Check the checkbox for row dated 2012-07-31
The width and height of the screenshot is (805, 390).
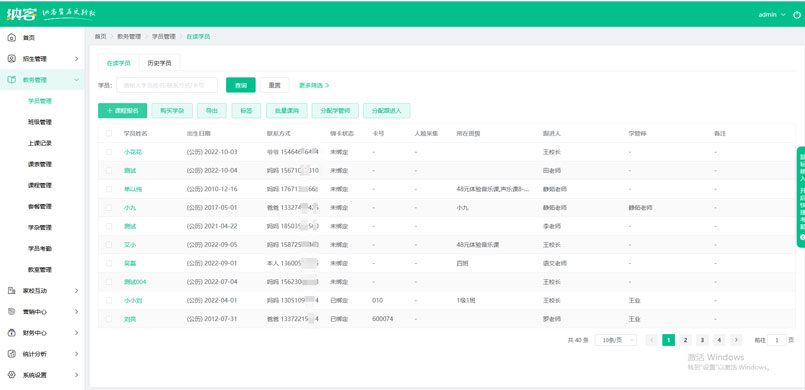point(108,319)
